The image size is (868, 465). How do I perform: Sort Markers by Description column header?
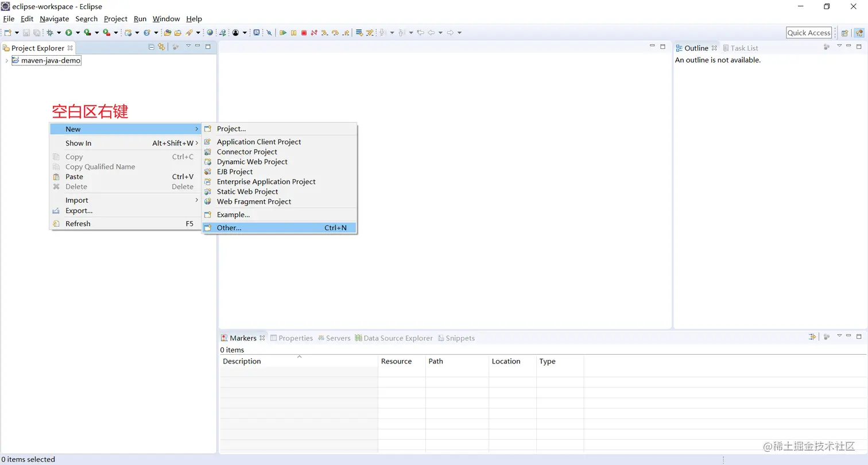pyautogui.click(x=299, y=361)
